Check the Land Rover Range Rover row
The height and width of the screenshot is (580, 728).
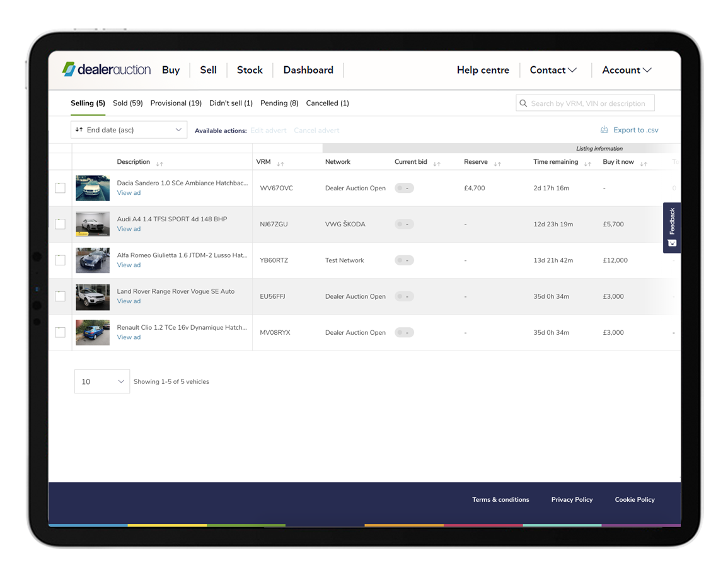pos(61,296)
